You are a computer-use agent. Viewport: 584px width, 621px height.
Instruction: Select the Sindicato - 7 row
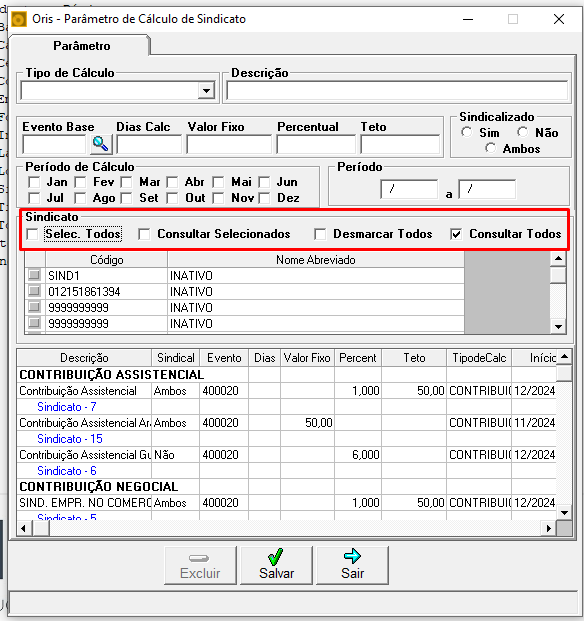point(84,407)
